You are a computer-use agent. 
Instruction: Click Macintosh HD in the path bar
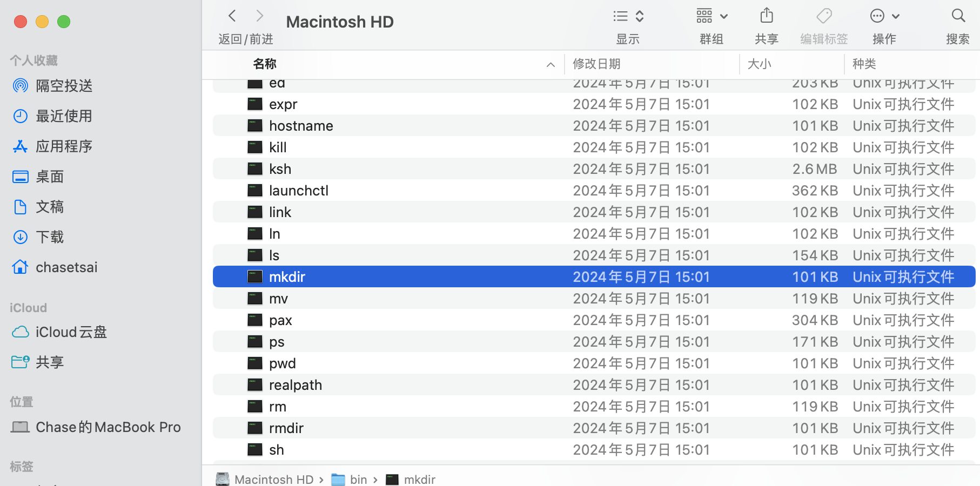265,479
